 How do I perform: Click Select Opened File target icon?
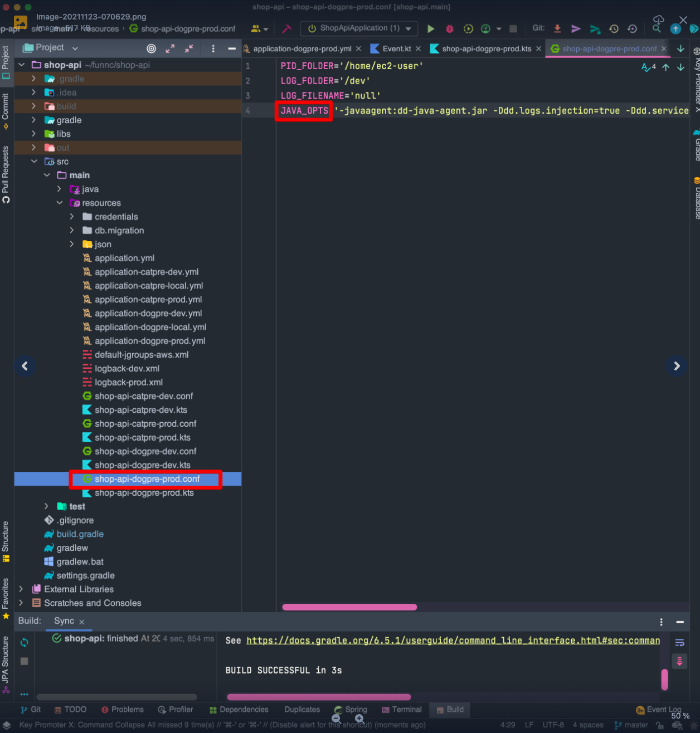pos(151,48)
